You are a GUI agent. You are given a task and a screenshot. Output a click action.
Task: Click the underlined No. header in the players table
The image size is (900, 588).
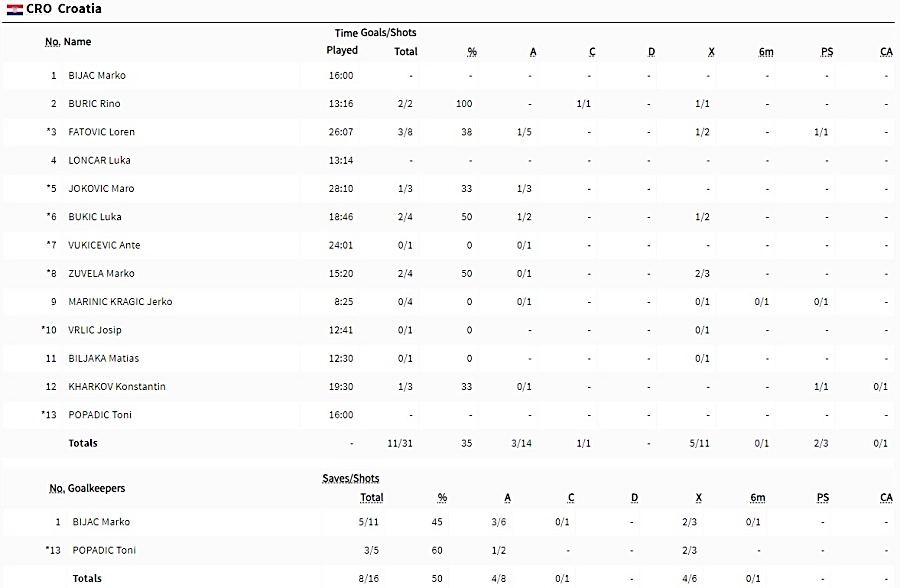pyautogui.click(x=53, y=42)
